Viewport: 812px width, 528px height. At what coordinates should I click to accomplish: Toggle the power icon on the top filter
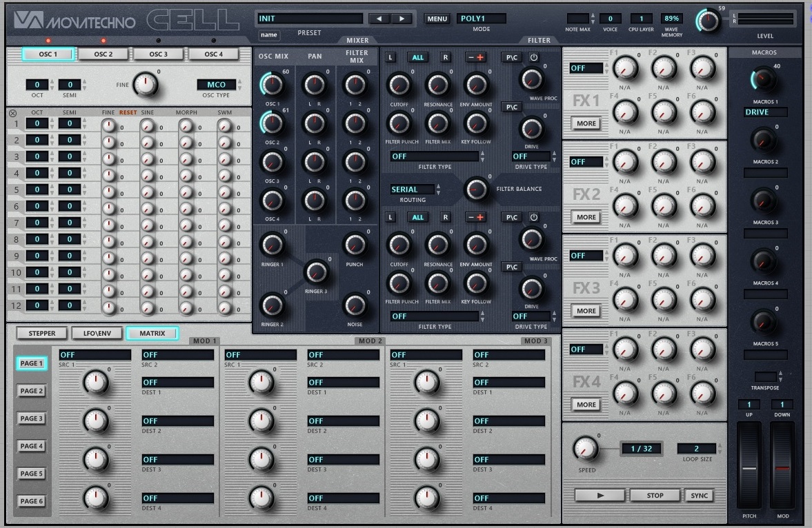tap(533, 57)
